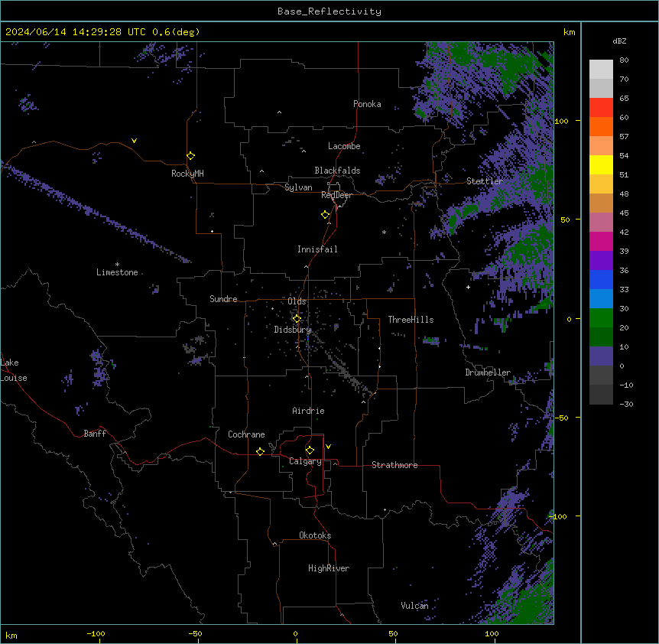
Task: Click the green 30 dBZ legend swatch
Action: click(x=601, y=318)
